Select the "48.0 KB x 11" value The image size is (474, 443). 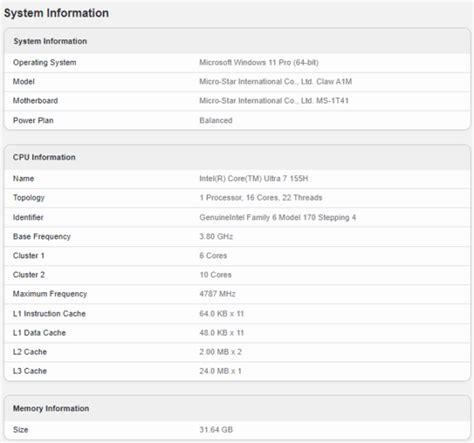[x=221, y=332]
